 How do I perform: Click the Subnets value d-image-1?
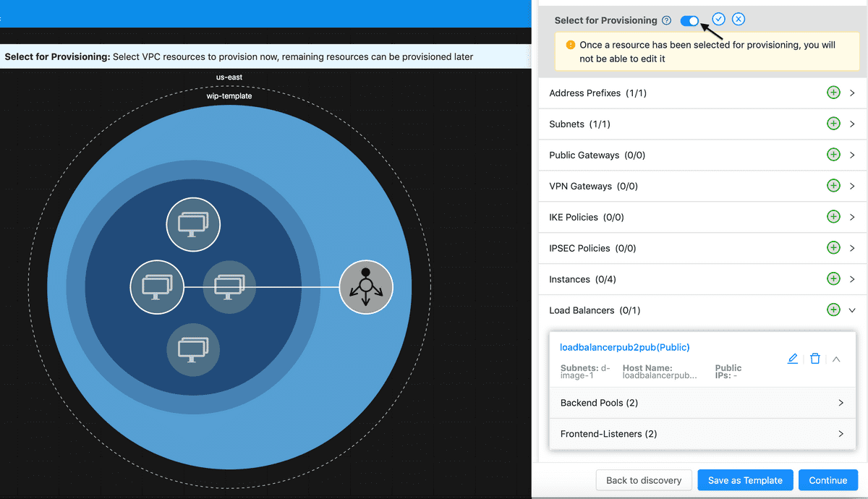pyautogui.click(x=585, y=372)
